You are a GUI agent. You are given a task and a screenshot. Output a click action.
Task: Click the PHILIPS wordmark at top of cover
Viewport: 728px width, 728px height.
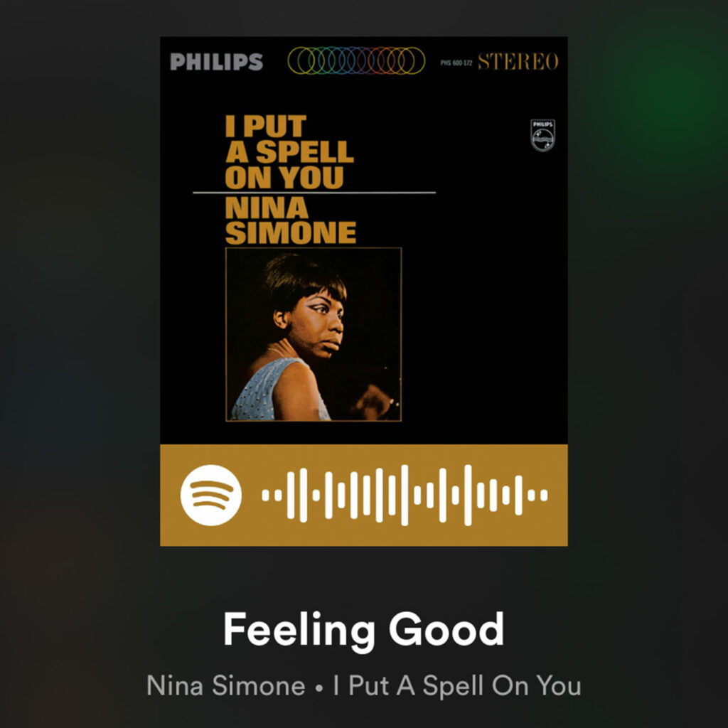pos(216,61)
